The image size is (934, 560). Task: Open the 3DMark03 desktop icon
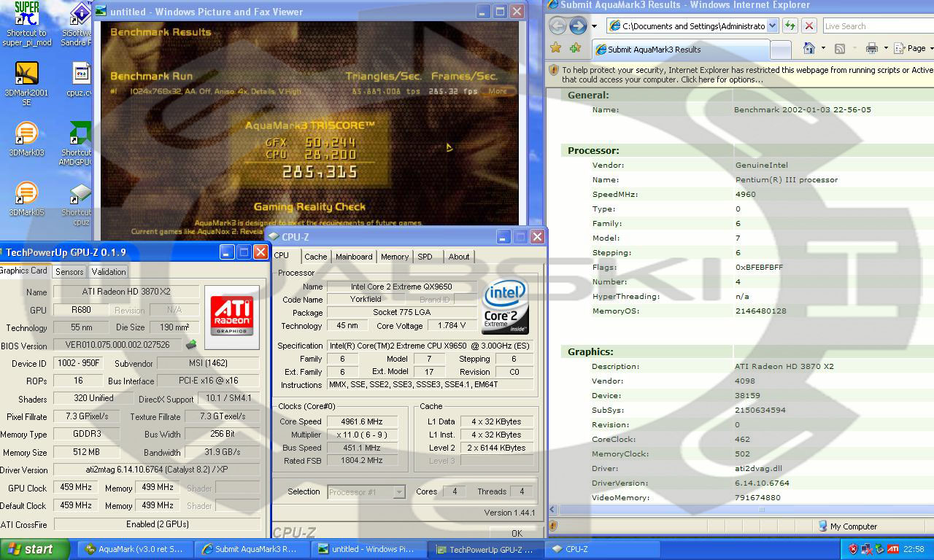pos(26,139)
